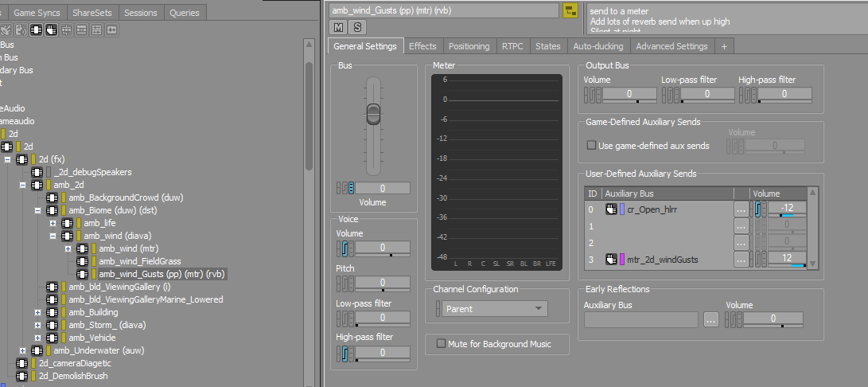The width and height of the screenshot is (868, 387).
Task: Collapse the amb_wind (diava) node
Action: 53,236
